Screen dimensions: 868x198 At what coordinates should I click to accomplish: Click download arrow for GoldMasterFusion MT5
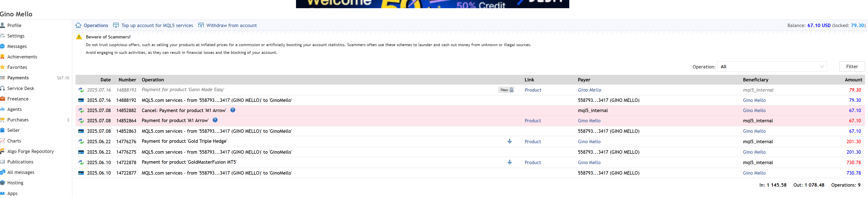(x=510, y=162)
